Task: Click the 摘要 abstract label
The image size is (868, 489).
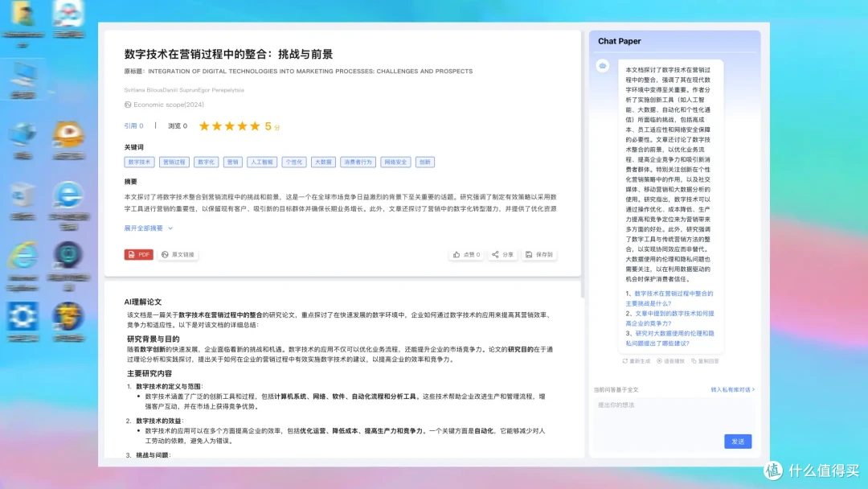Action: (131, 182)
